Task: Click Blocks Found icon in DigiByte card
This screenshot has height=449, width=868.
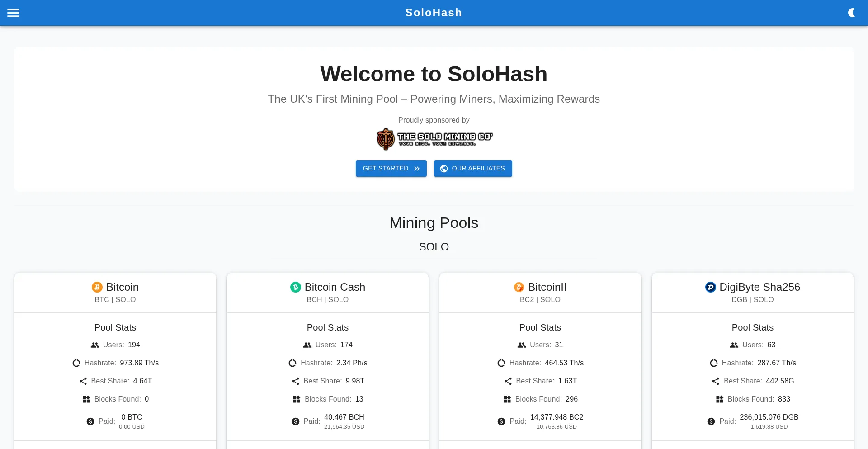Action: 720,399
